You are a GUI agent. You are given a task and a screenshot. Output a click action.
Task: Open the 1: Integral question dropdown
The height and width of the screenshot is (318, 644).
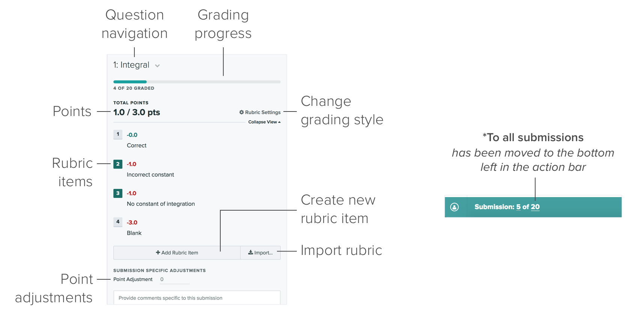click(137, 65)
